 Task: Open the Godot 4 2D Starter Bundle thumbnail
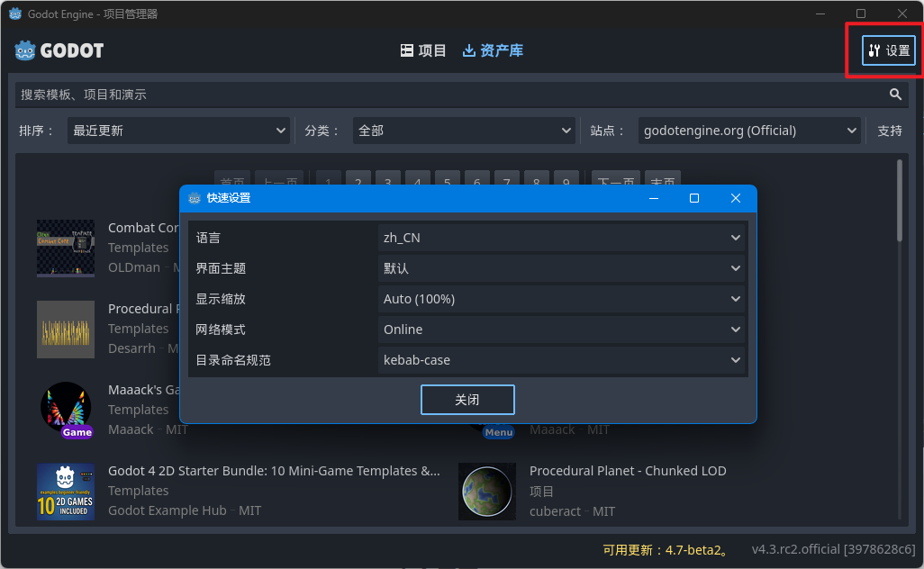pos(66,492)
